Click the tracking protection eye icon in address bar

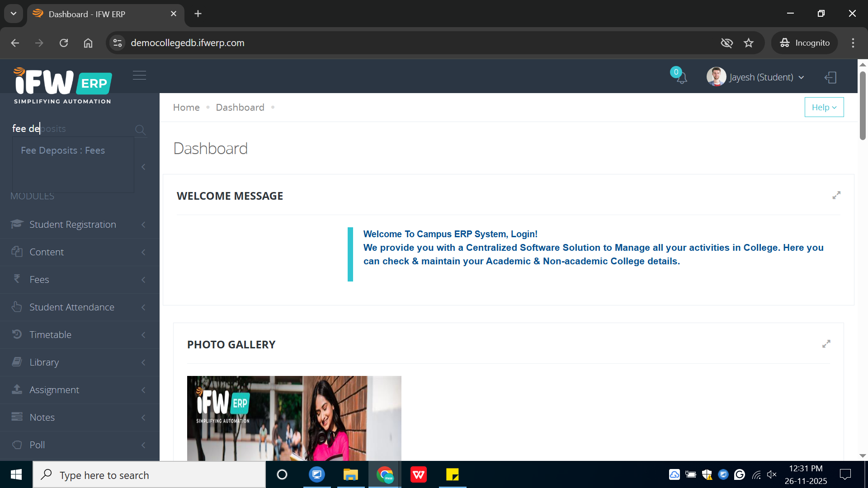coord(726,43)
